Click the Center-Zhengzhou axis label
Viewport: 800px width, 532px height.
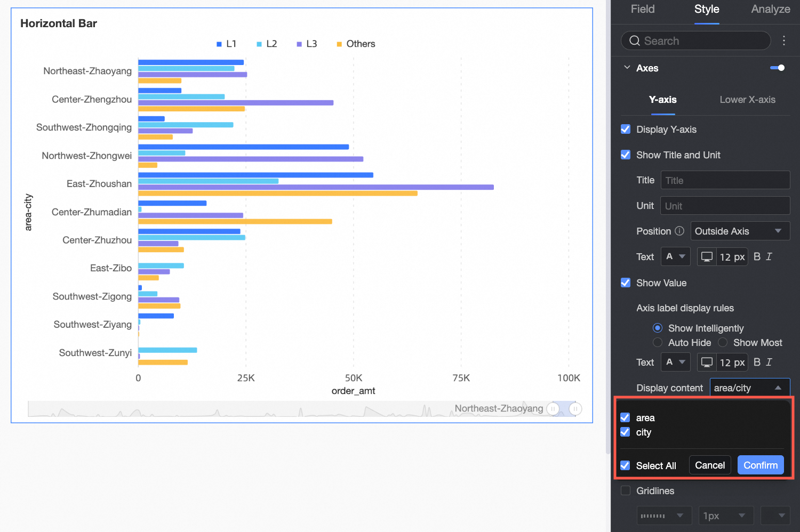click(92, 99)
